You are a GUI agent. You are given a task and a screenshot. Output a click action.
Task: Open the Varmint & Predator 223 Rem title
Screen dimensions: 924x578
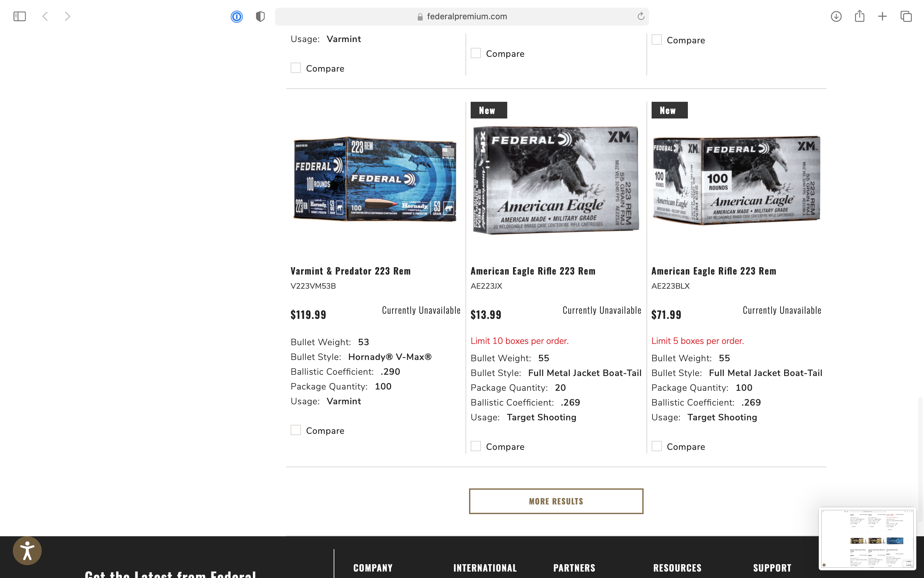click(x=350, y=271)
